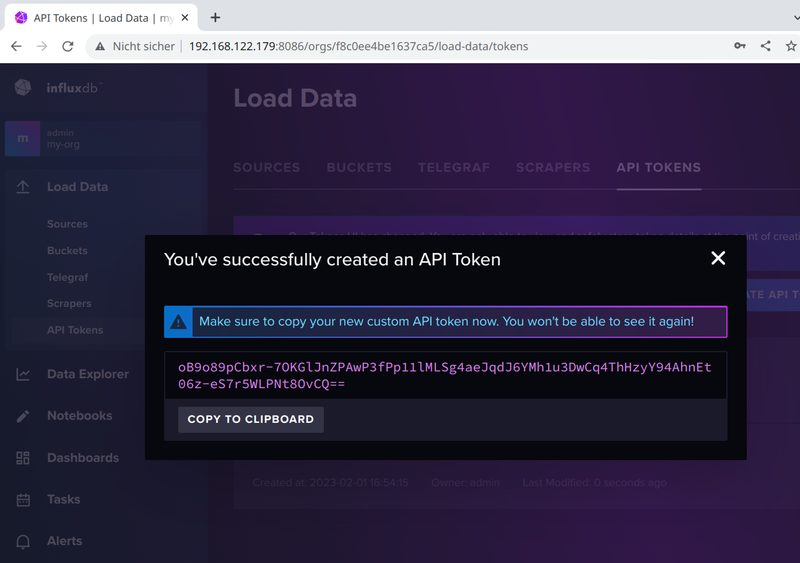Click the share page icon
The width and height of the screenshot is (800, 563).
[x=765, y=46]
